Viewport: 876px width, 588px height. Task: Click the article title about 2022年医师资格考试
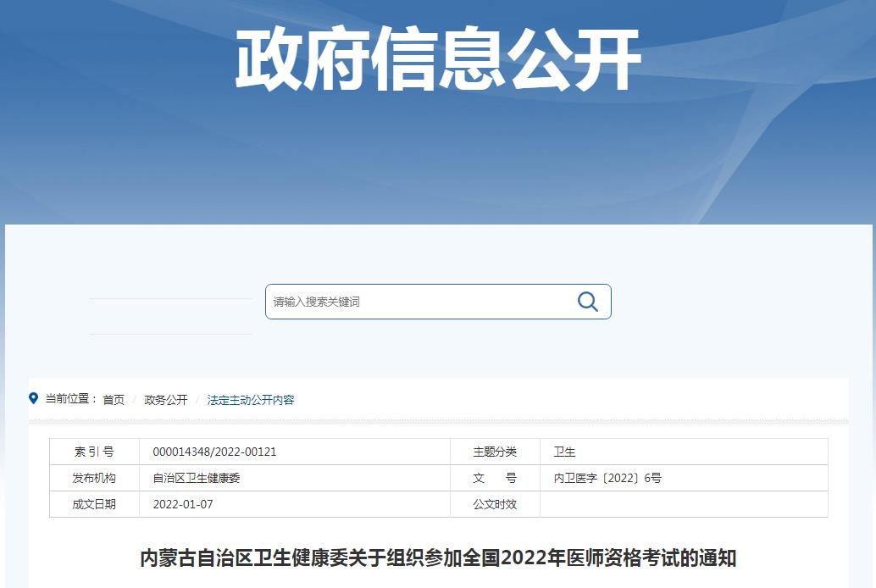tap(438, 558)
